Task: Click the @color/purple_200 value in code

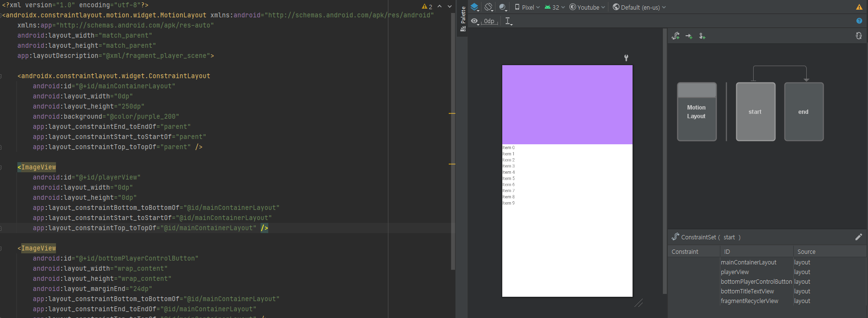Action: [x=142, y=117]
